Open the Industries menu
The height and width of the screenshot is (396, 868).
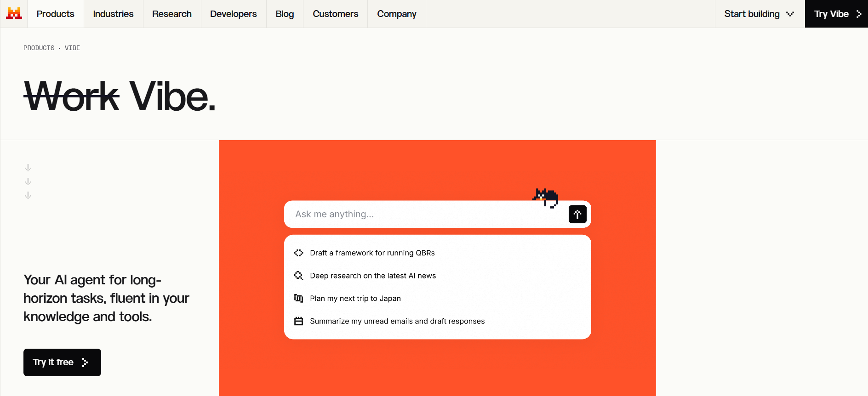click(113, 14)
